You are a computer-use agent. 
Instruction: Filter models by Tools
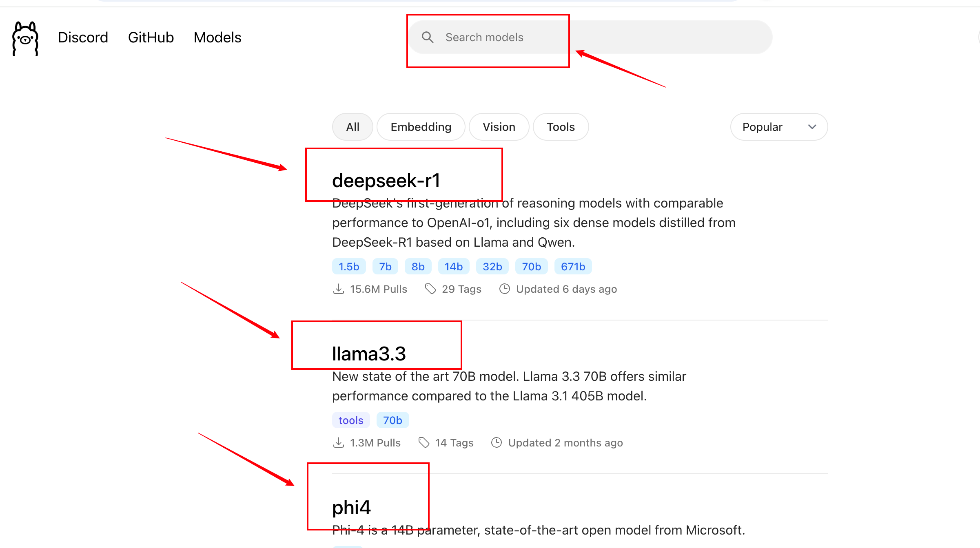click(x=561, y=127)
